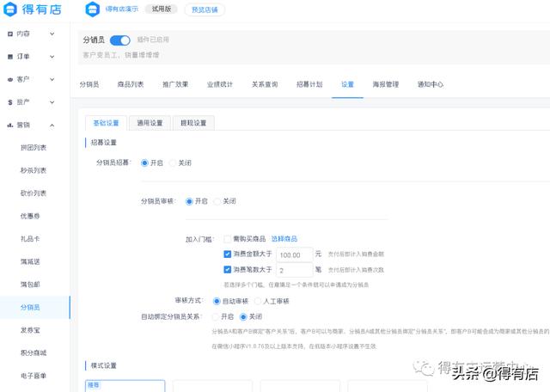Switch to 提现设置 sub-tab
Viewport: 550px width, 392px height.
coord(193,123)
